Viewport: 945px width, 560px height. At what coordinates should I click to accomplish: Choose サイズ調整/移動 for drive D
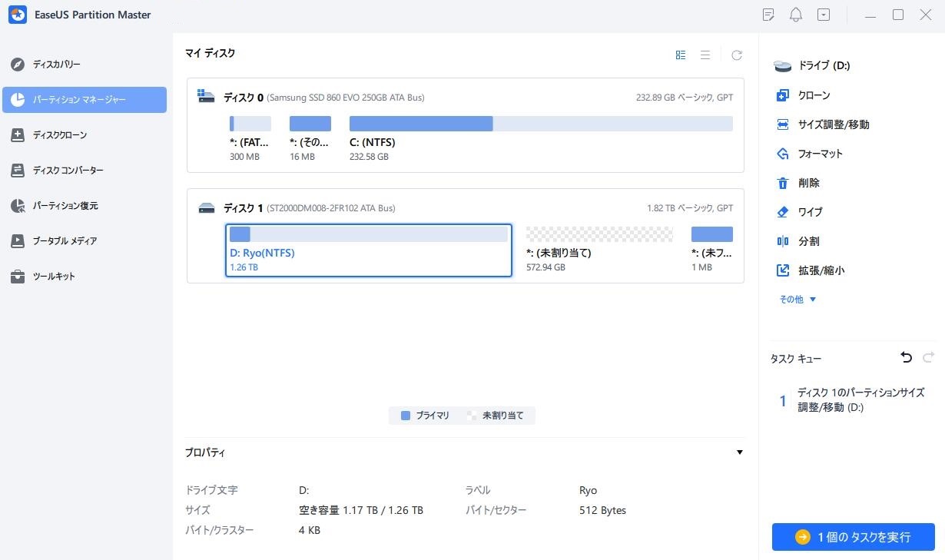[833, 124]
